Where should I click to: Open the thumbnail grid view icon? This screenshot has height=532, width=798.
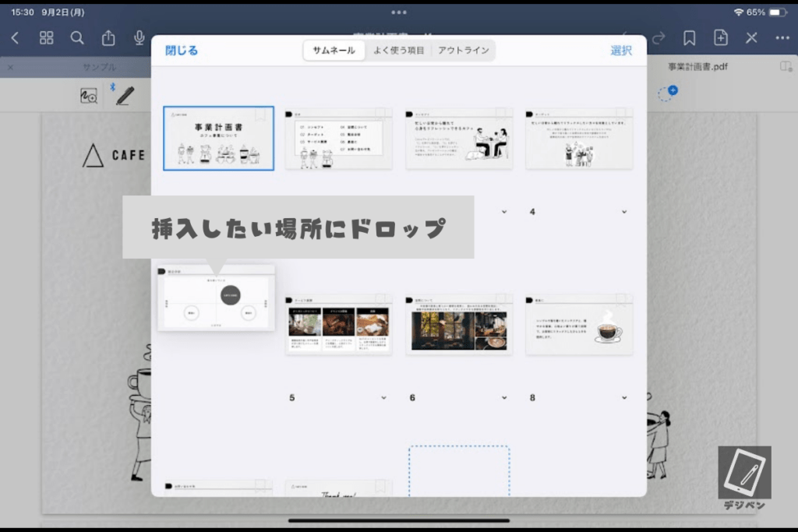(x=46, y=37)
